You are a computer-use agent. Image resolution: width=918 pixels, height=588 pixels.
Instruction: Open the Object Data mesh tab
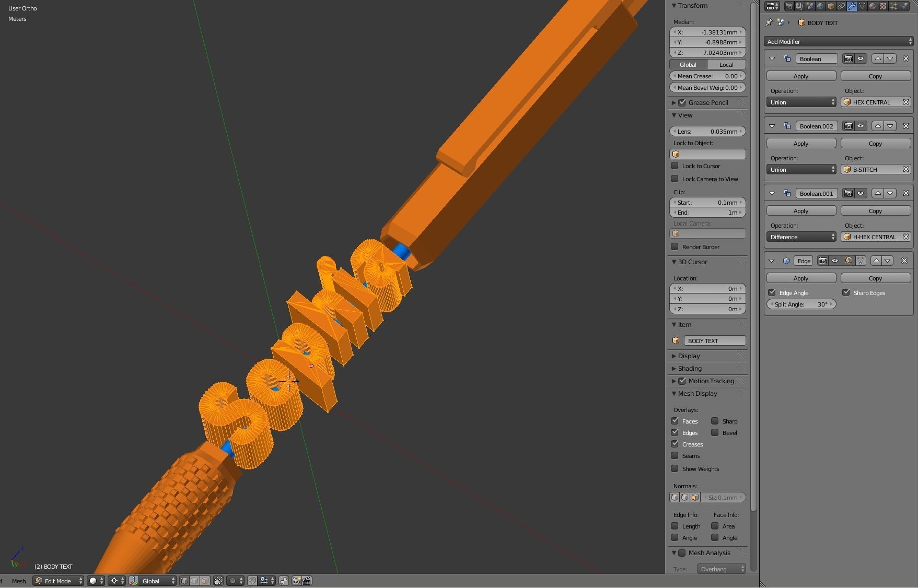pyautogui.click(x=862, y=6)
